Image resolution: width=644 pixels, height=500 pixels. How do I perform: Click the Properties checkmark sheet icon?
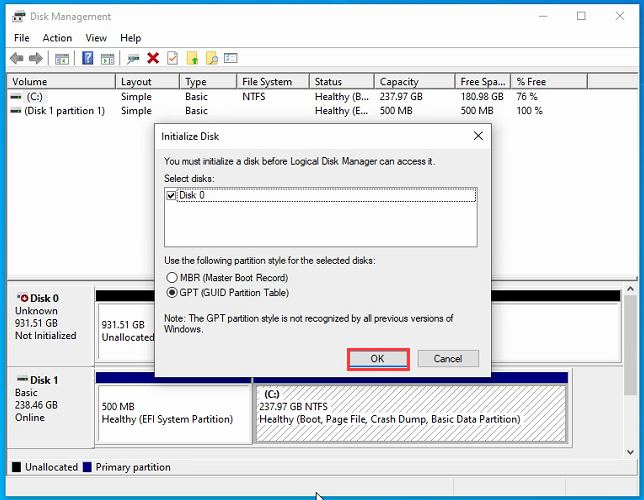click(172, 58)
